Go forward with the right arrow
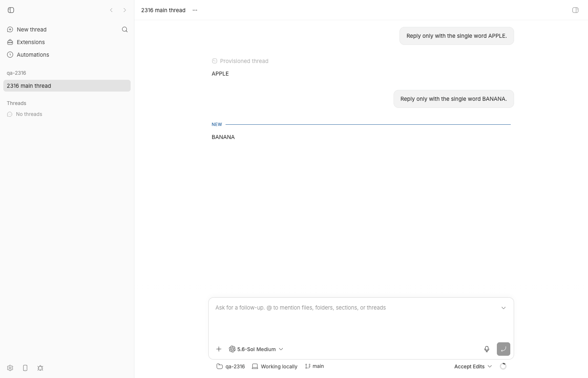 click(x=125, y=10)
